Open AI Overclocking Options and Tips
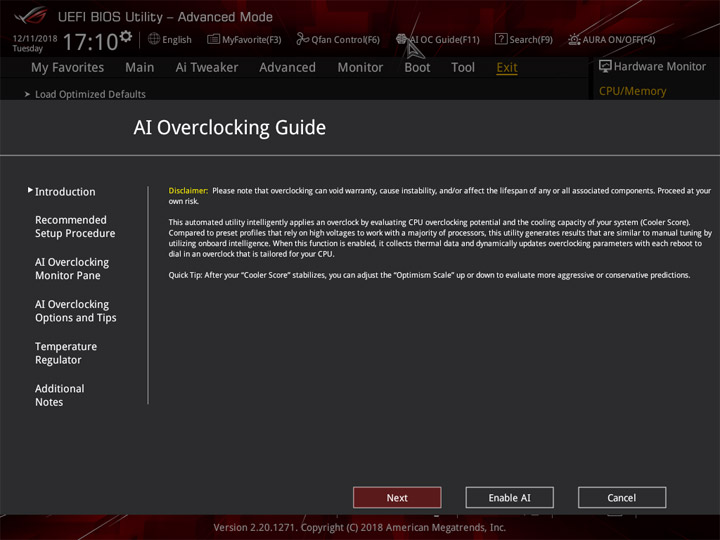Image resolution: width=720 pixels, height=540 pixels. point(75,311)
